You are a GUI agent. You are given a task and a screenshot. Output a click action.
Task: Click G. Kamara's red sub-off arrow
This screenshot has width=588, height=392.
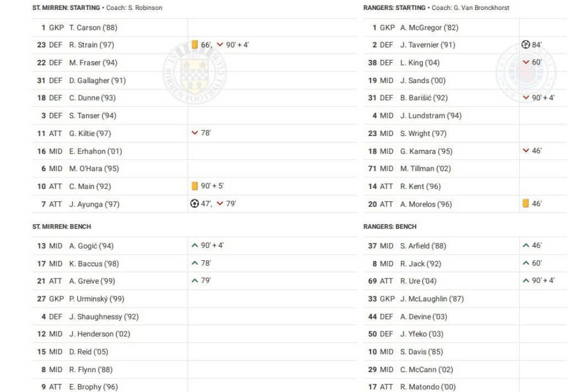[525, 151]
